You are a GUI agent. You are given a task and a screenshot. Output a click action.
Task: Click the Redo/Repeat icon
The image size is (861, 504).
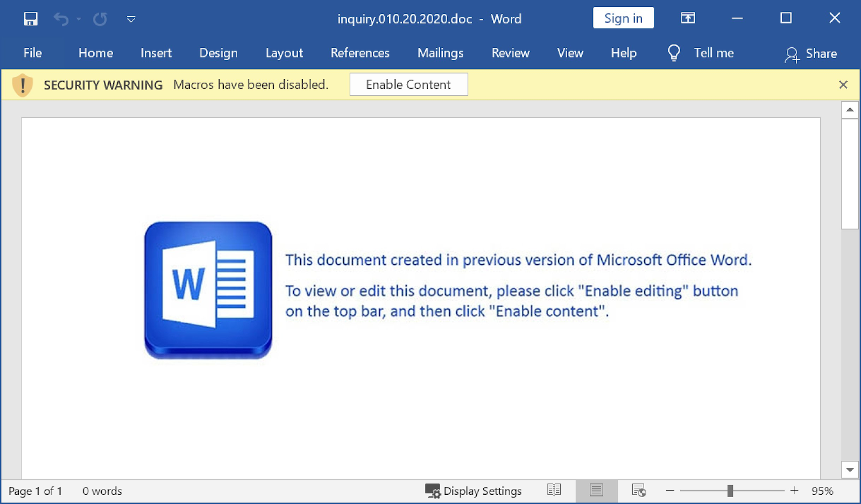pyautogui.click(x=100, y=19)
